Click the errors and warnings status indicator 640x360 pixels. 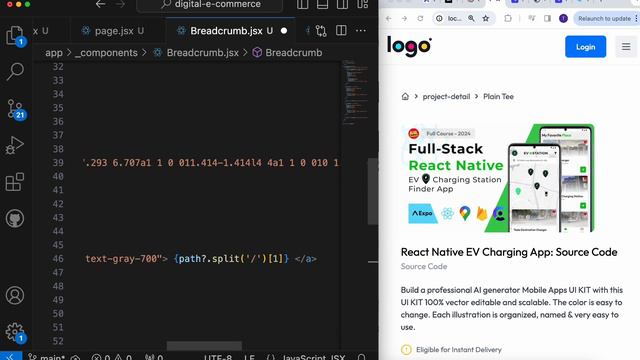click(111, 357)
